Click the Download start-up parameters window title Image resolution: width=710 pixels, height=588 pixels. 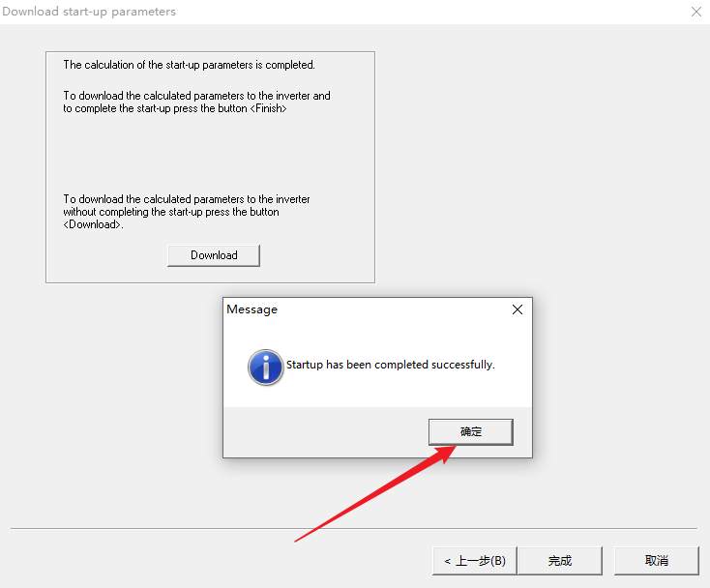coord(89,12)
